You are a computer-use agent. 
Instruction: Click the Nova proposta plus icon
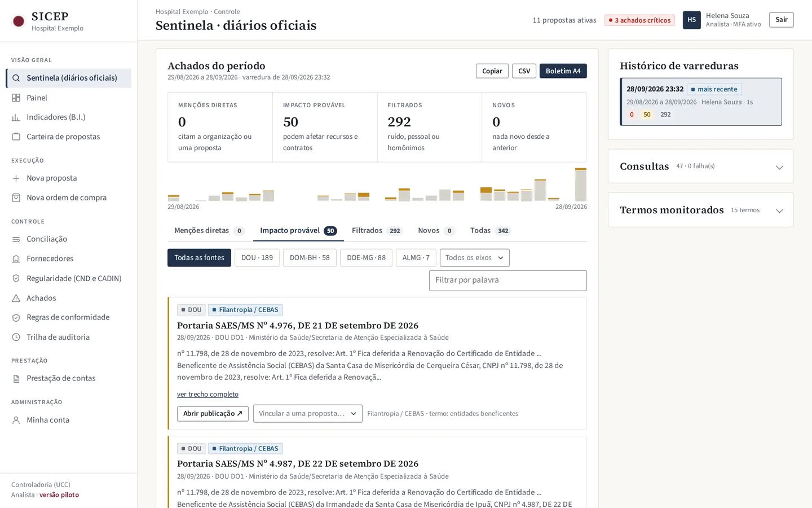point(16,178)
